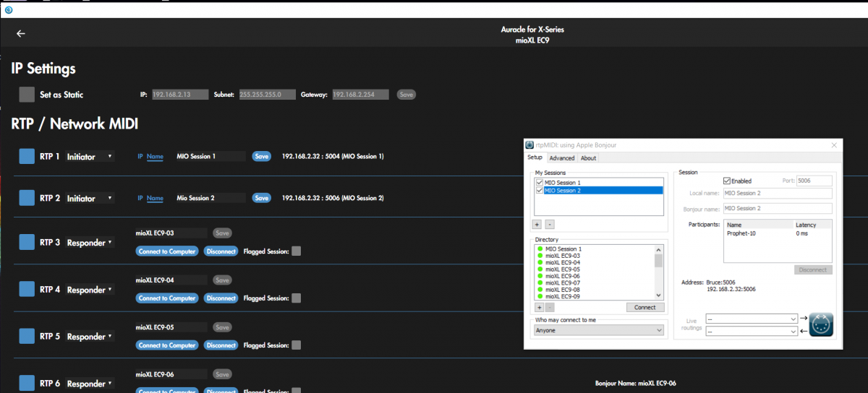
Task: Open the lower Live routings dropdown
Action: 751,332
